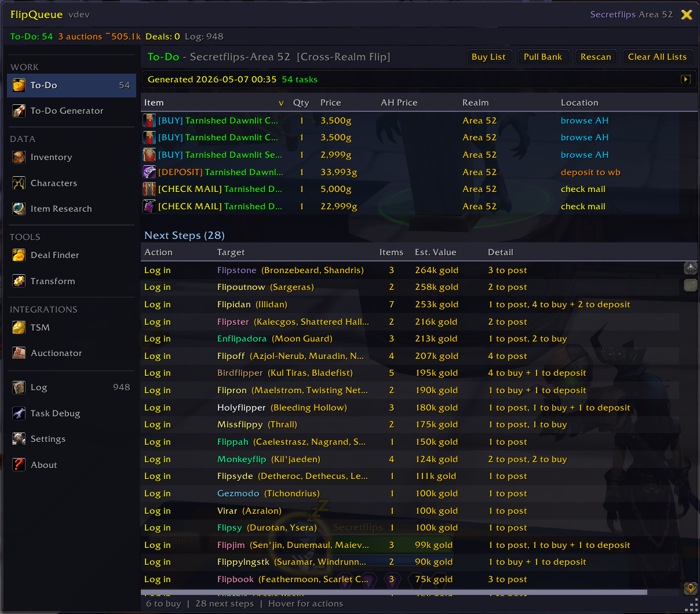Screen dimensions: 700x614
Task: Click the 3 auctions ~505.1k status text
Action: tap(100, 37)
